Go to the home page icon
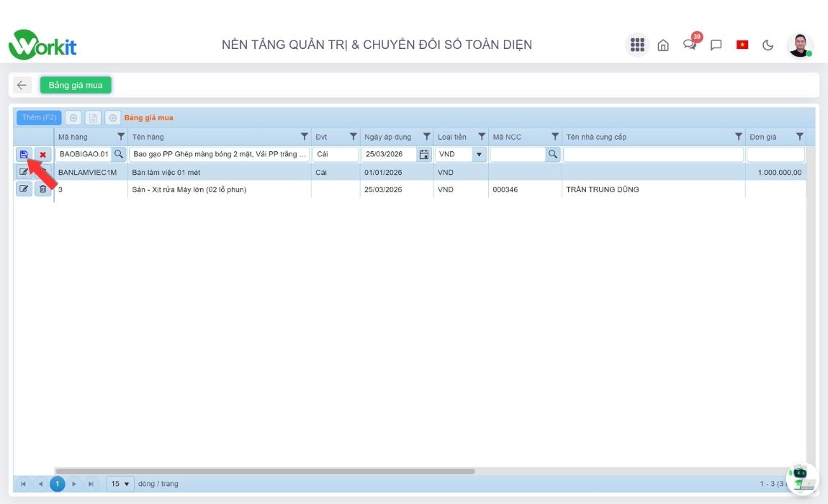 coord(663,45)
